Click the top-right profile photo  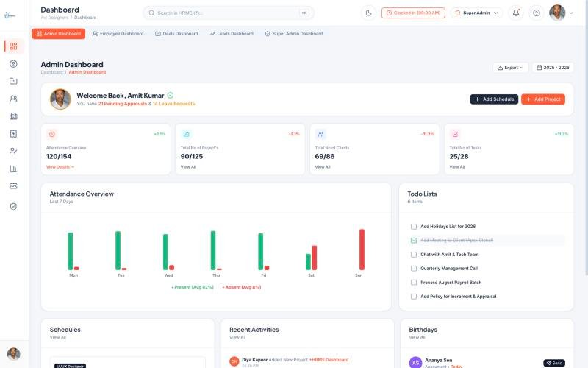tap(557, 13)
